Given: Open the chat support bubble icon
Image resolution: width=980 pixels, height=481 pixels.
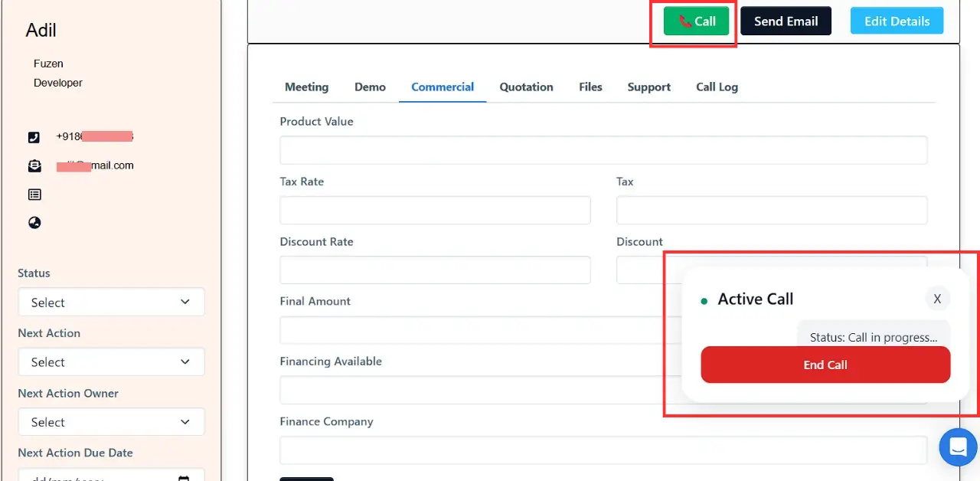Looking at the screenshot, I should 959,447.
